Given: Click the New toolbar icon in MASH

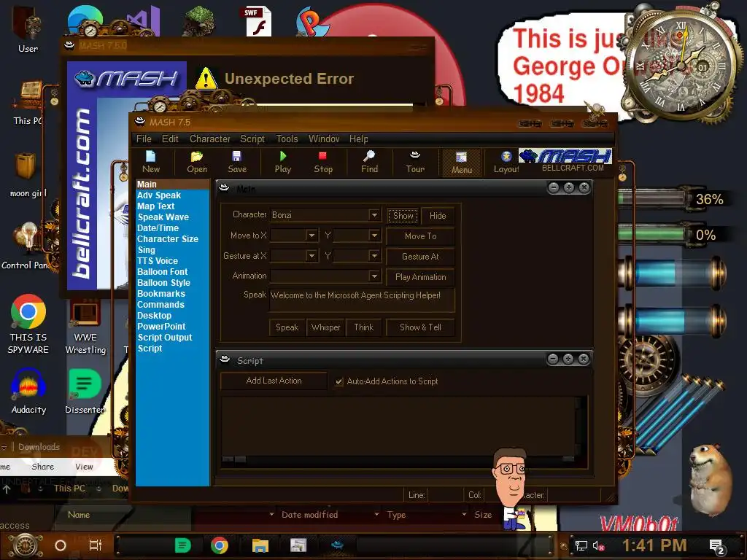Looking at the screenshot, I should tap(150, 162).
